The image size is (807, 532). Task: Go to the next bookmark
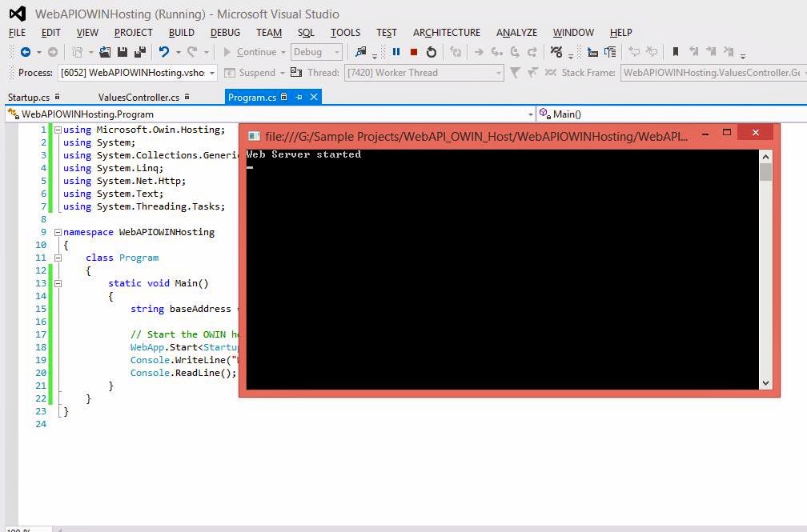coord(711,51)
